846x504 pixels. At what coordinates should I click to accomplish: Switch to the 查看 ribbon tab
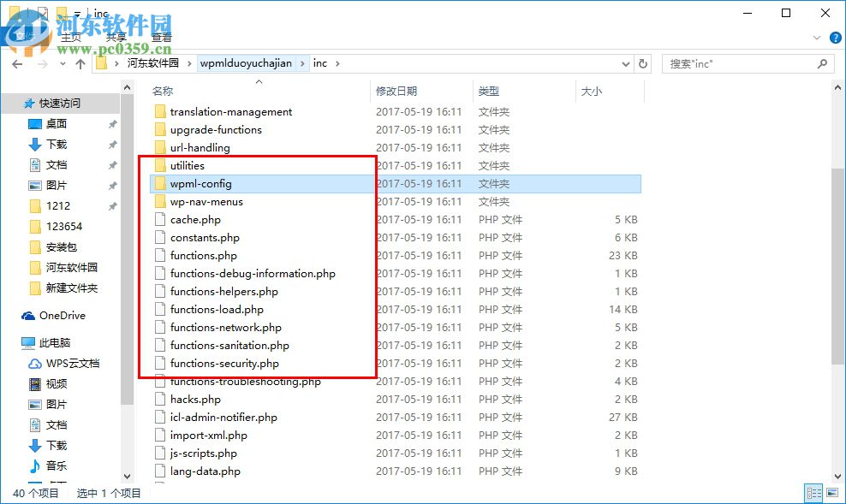[x=161, y=37]
